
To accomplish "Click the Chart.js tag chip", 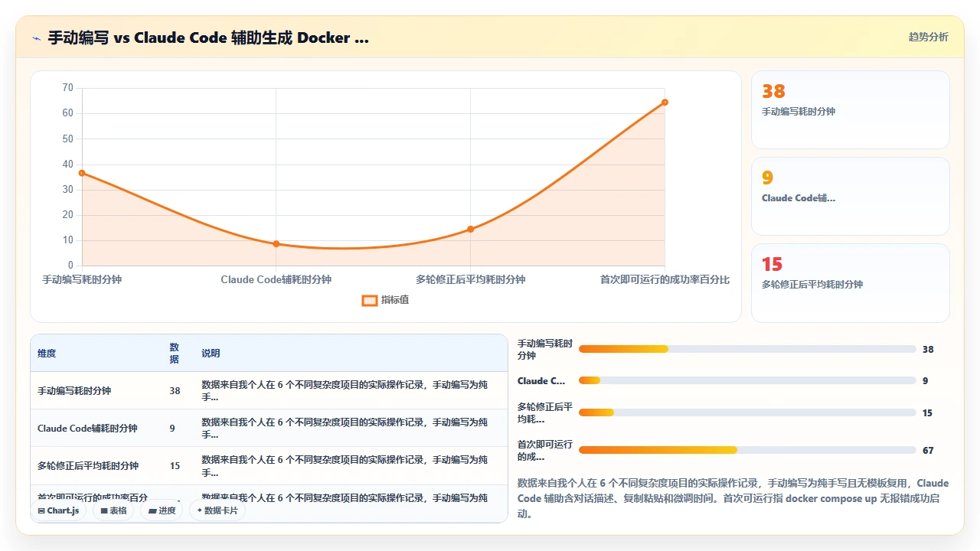I will [x=58, y=510].
